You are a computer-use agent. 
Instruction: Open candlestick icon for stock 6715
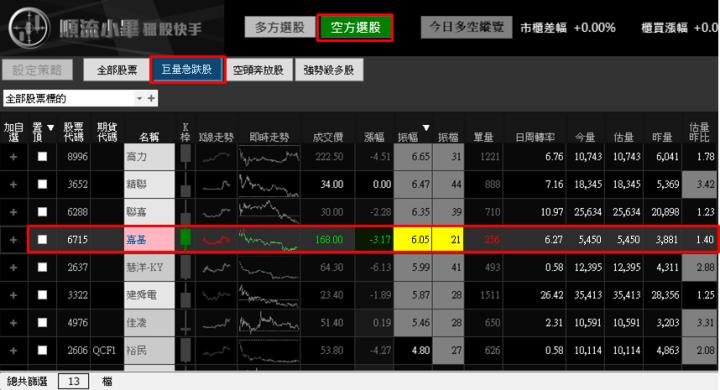(186, 239)
